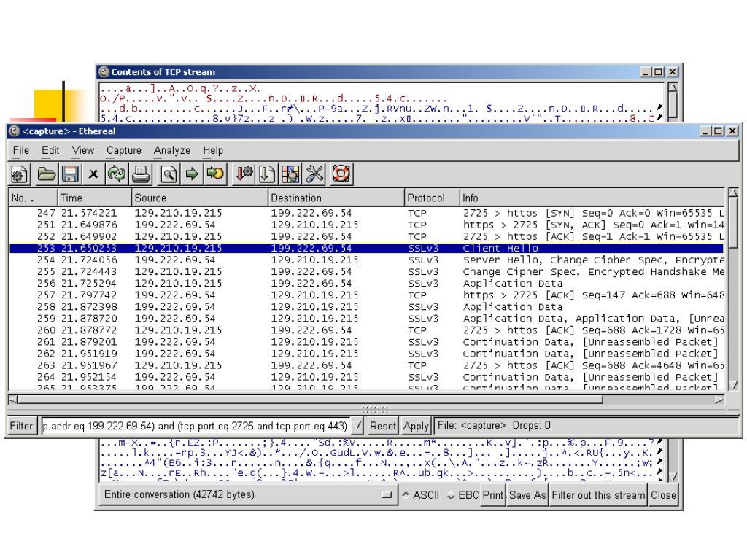Open the coloring rules grid icon
The height and width of the screenshot is (560, 747).
point(290,174)
